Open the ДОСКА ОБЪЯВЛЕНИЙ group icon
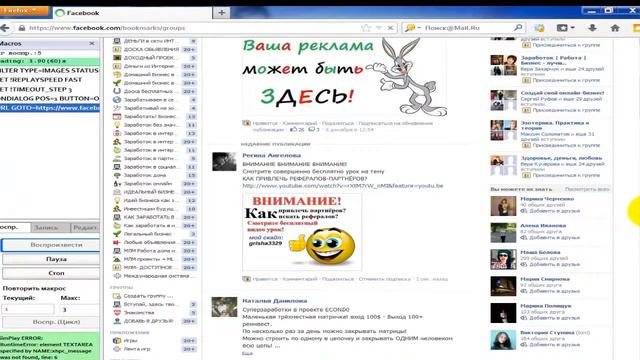 [x=117, y=49]
